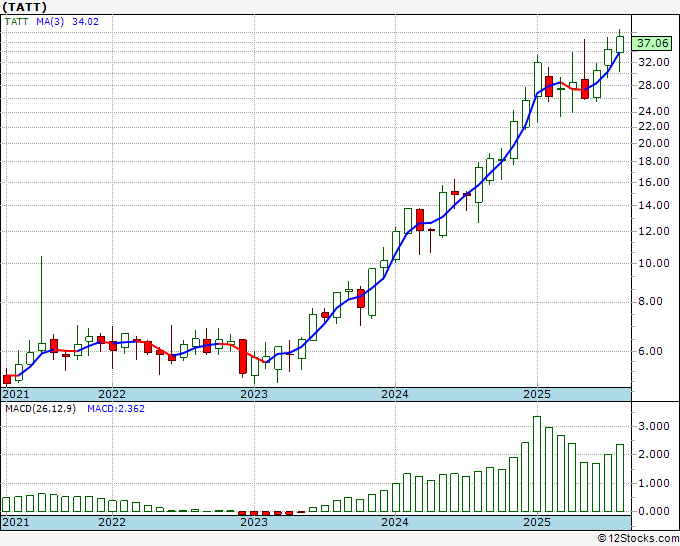The image size is (680, 546).
Task: Click the 24.00 price axis label
Action: coord(654,111)
